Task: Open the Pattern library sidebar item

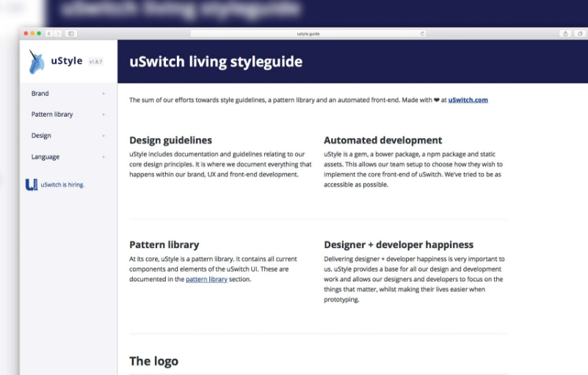Action: [52, 114]
